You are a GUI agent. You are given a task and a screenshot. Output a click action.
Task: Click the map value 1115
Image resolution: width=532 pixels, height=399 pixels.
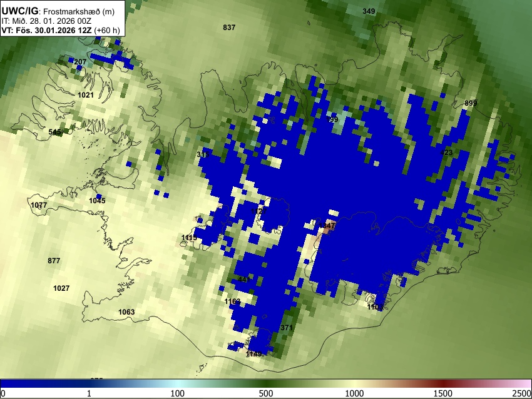coord(189,238)
